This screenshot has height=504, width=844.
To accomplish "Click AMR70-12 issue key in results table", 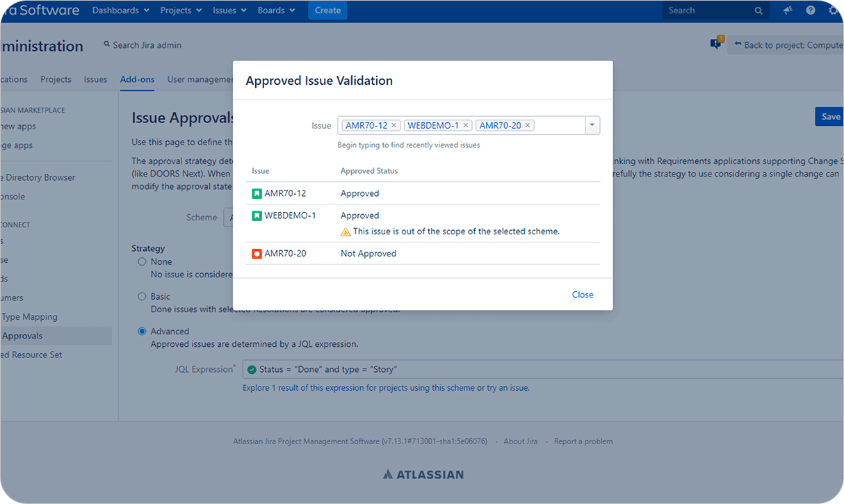I will tap(284, 193).
